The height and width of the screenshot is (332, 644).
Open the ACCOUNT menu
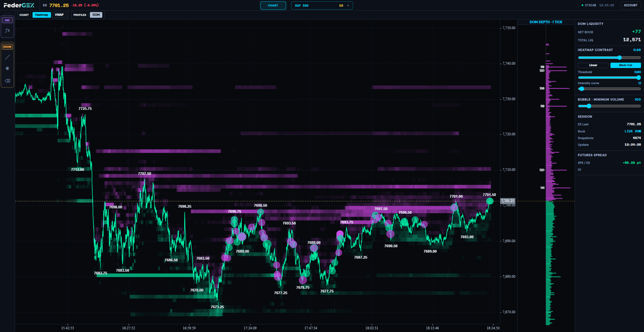click(631, 5)
